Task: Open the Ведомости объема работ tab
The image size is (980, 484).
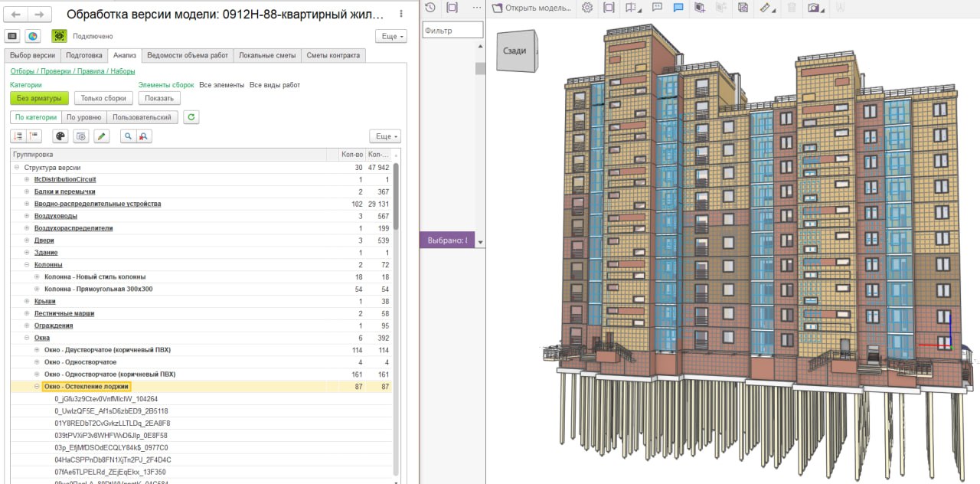Action: pyautogui.click(x=188, y=55)
